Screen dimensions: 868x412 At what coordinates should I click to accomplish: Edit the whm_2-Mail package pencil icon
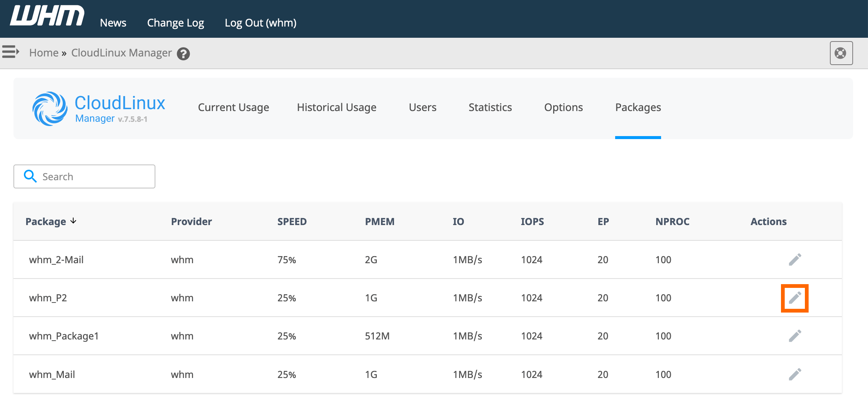[795, 259]
